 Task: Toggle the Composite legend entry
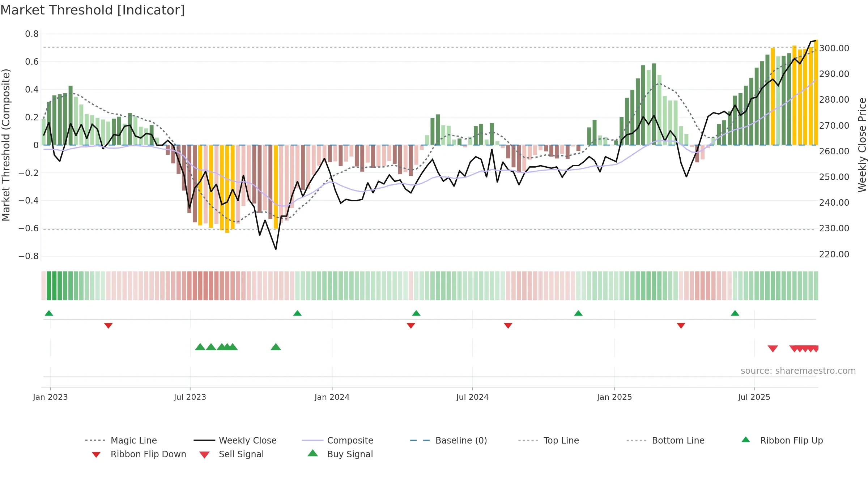(x=337, y=440)
